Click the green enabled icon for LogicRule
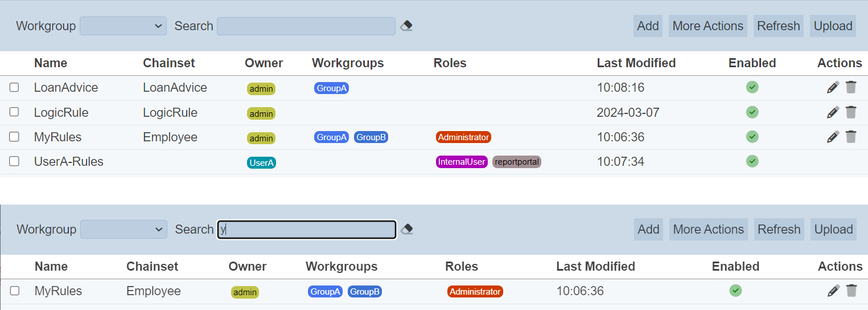 pyautogui.click(x=752, y=112)
